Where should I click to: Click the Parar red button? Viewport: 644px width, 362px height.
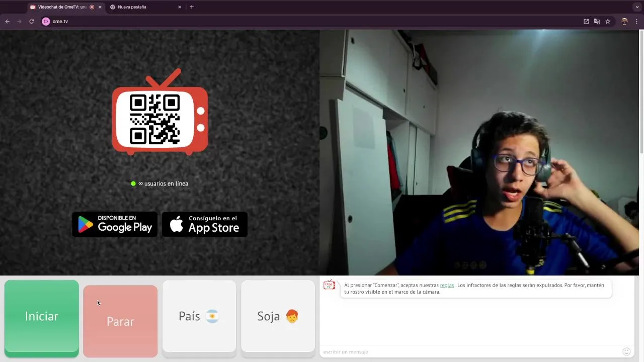pos(120,321)
